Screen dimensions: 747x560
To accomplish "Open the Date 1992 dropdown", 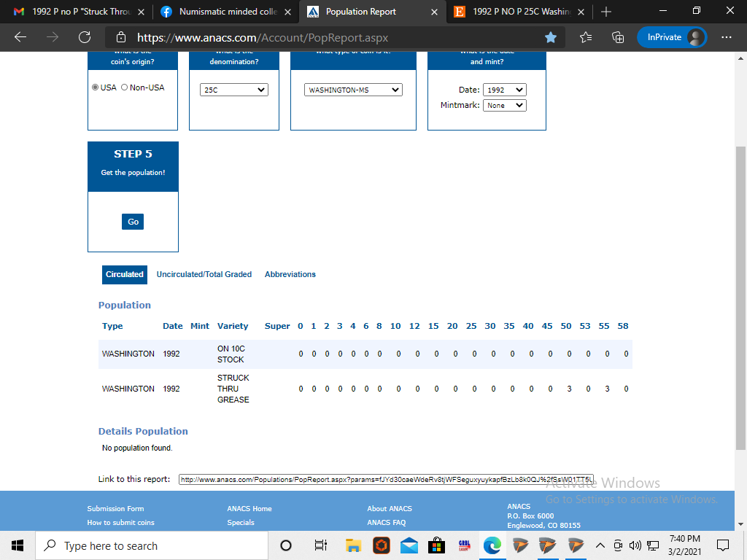I will [504, 90].
